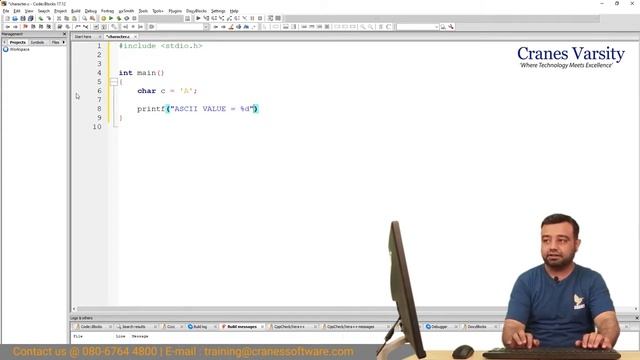Image resolution: width=640 pixels, height=360 pixels.
Task: Click the #include <stdio.h> line
Action: click(x=160, y=46)
